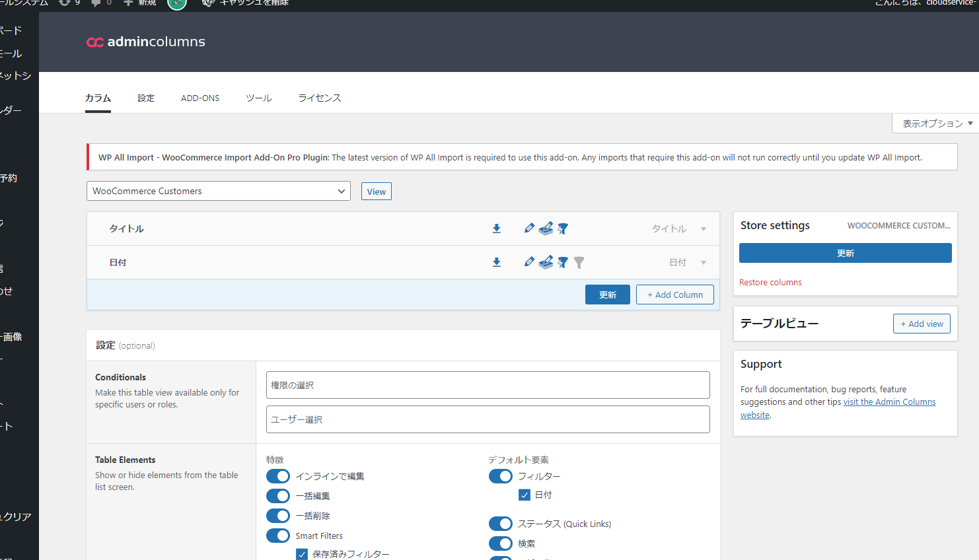Image resolution: width=979 pixels, height=560 pixels.
Task: Open the 権限の選択 role selector
Action: point(488,385)
